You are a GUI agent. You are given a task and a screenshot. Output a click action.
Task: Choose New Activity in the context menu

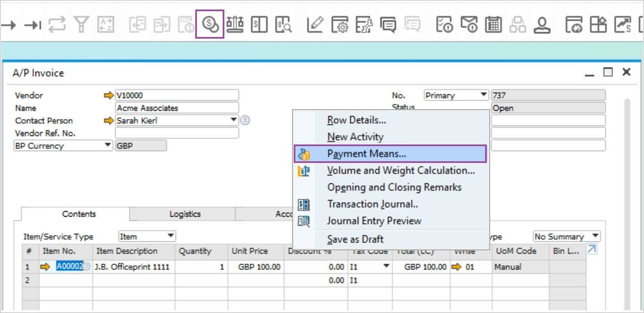pos(355,137)
